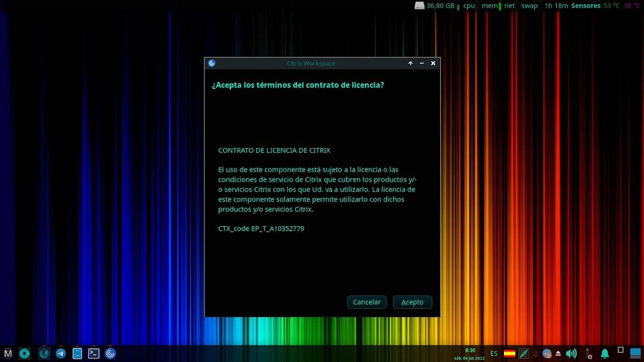Image resolution: width=644 pixels, height=362 pixels.
Task: Launch the Telegram app from the taskbar
Action: 60,353
